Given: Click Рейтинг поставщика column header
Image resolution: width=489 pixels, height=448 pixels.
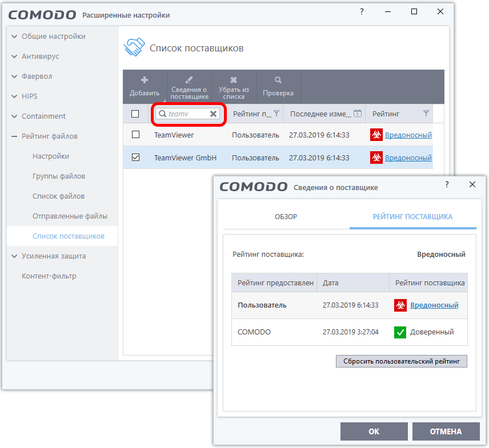Looking at the screenshot, I should tap(428, 283).
